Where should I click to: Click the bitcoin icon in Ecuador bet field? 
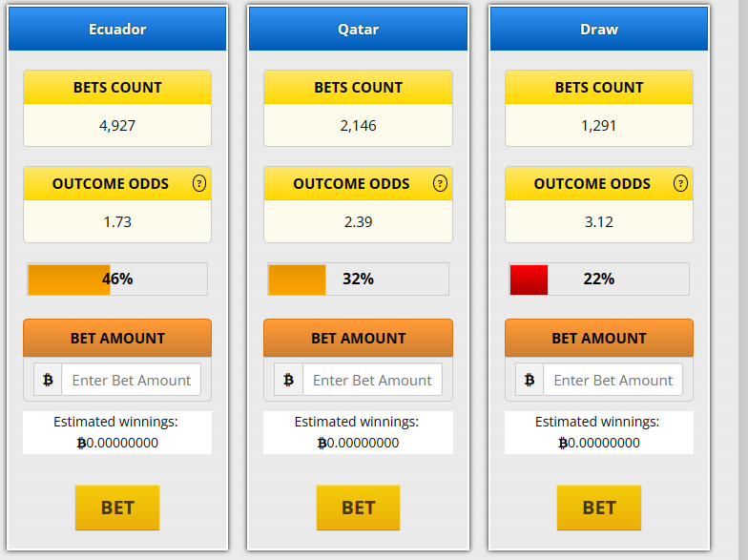[48, 380]
